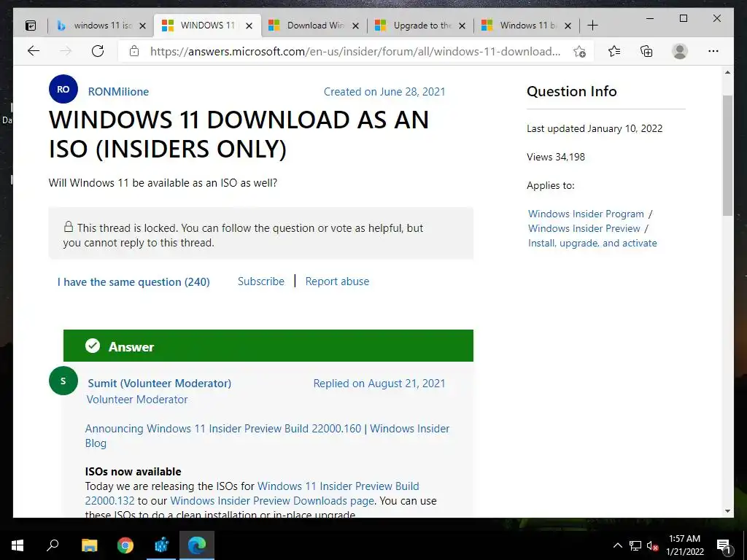Viewport: 747px width, 560px height.
Task: Click the 'Created on June 28, 2021' text
Action: 384,92
